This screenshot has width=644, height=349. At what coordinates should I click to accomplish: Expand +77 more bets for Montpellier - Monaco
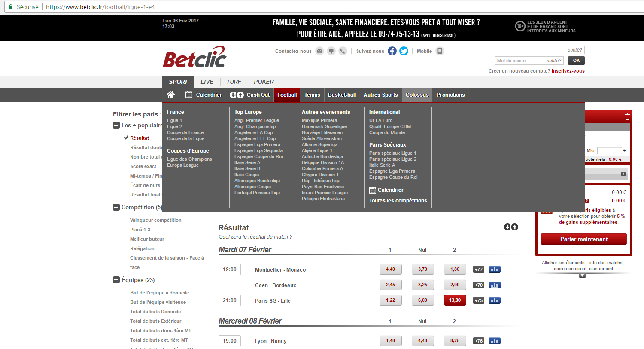tap(479, 269)
